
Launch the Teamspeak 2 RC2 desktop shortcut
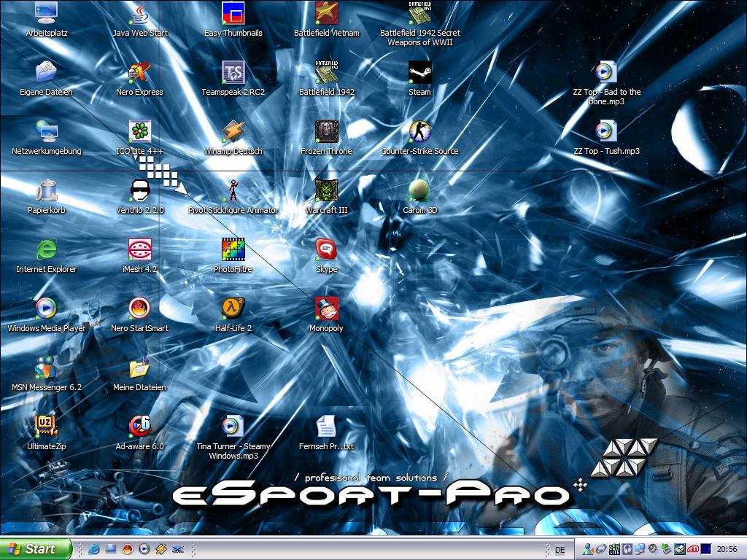(x=233, y=79)
